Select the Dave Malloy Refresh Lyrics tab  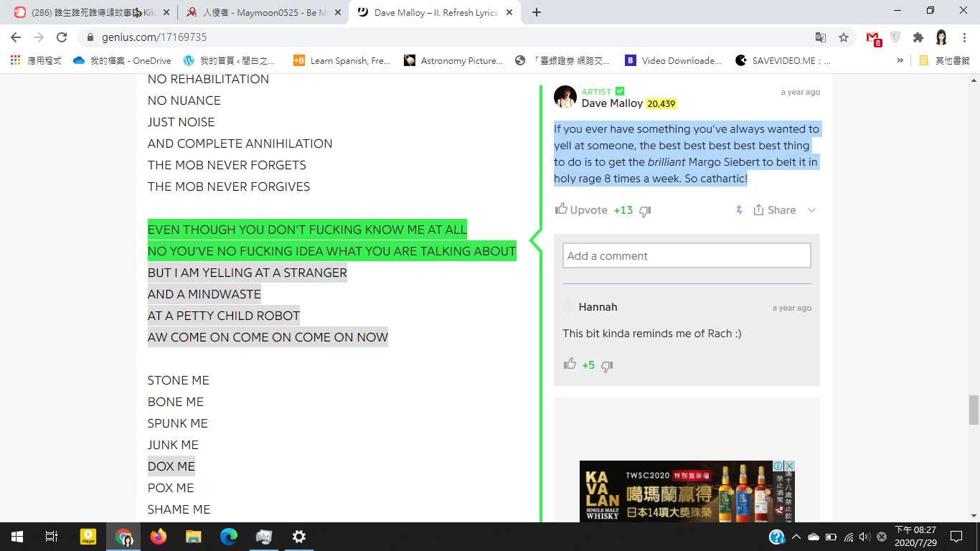[x=434, y=12]
